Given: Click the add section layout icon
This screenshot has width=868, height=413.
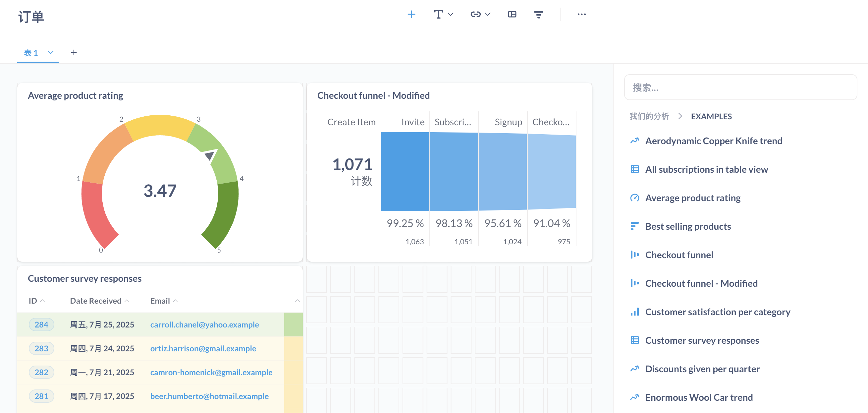Looking at the screenshot, I should (512, 15).
